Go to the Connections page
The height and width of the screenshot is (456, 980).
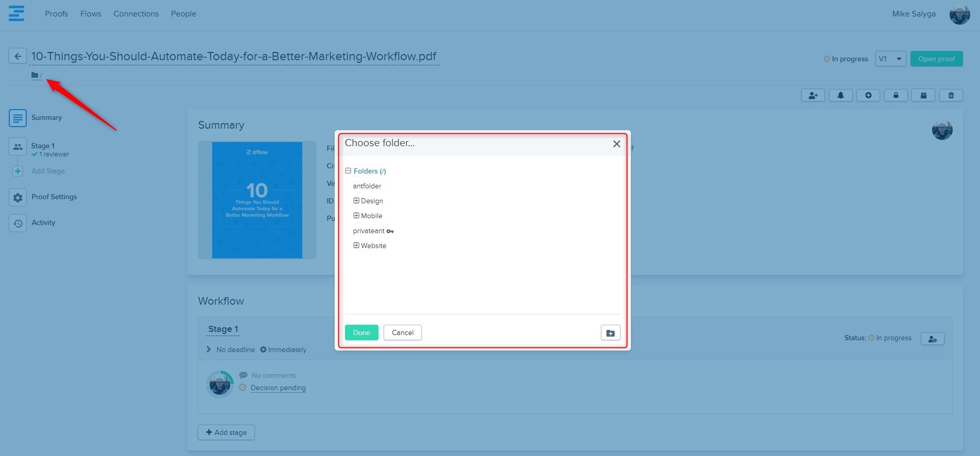pos(136,14)
